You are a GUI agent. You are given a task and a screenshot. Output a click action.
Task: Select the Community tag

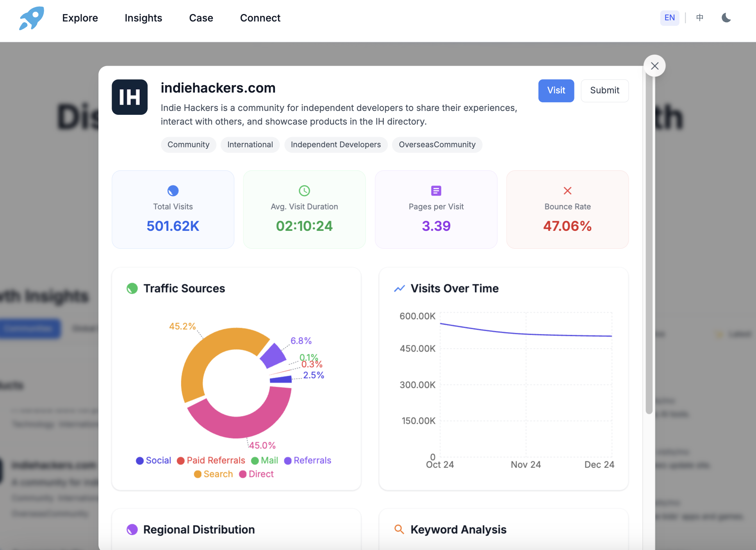(188, 145)
